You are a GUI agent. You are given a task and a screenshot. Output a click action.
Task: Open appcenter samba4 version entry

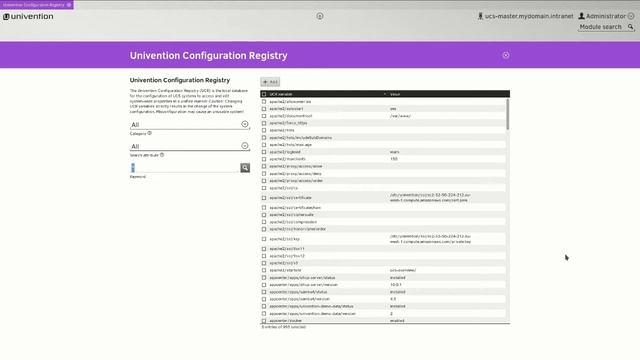click(x=299, y=299)
